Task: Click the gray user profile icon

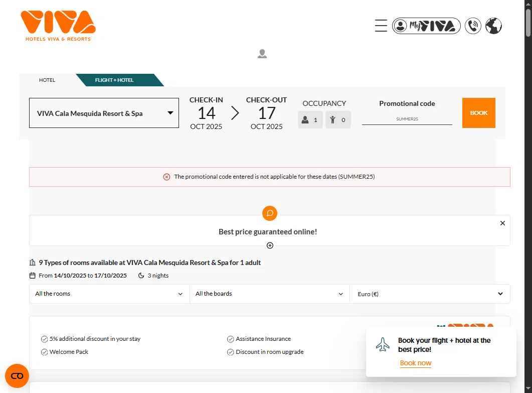Action: (262, 54)
